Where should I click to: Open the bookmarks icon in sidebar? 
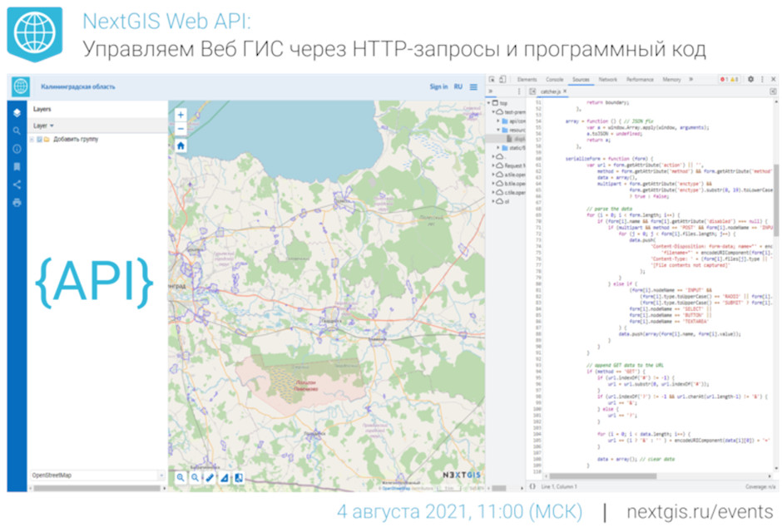pos(17,166)
